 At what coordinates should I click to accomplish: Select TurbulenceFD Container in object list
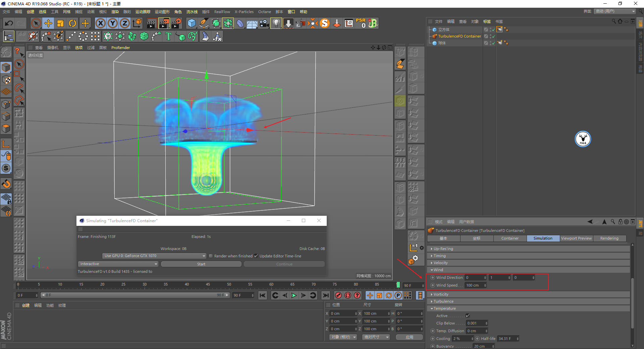point(459,36)
